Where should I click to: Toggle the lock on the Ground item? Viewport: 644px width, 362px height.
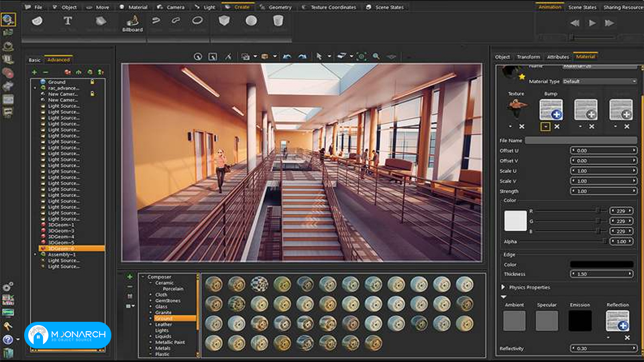[93, 82]
